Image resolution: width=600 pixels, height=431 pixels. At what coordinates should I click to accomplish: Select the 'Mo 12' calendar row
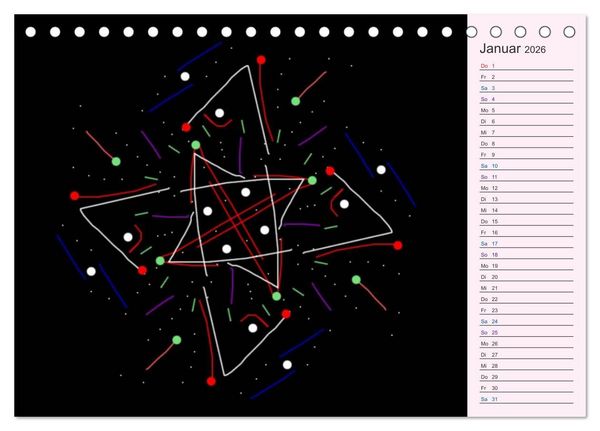(527, 188)
